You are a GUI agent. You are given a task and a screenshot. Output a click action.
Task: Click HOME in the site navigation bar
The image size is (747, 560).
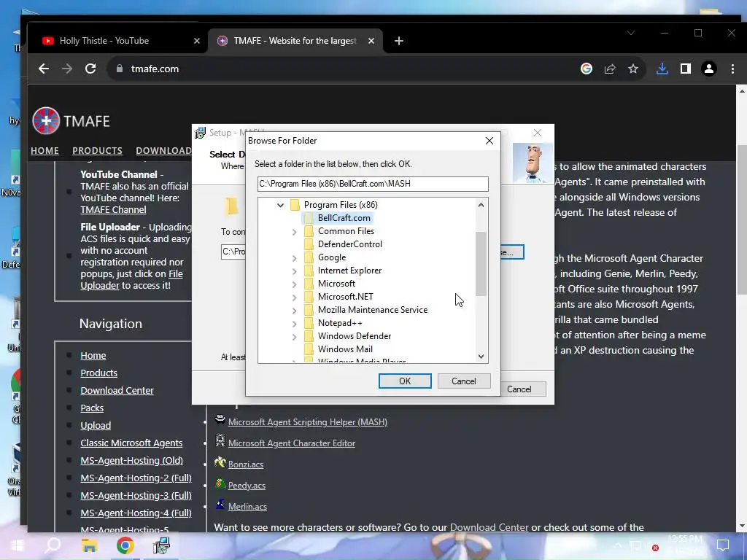coord(44,150)
